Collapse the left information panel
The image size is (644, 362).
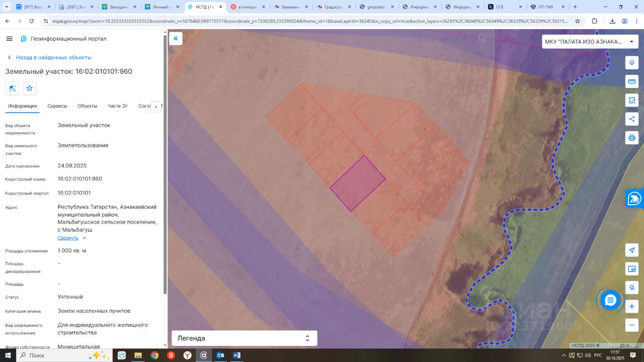click(x=176, y=38)
